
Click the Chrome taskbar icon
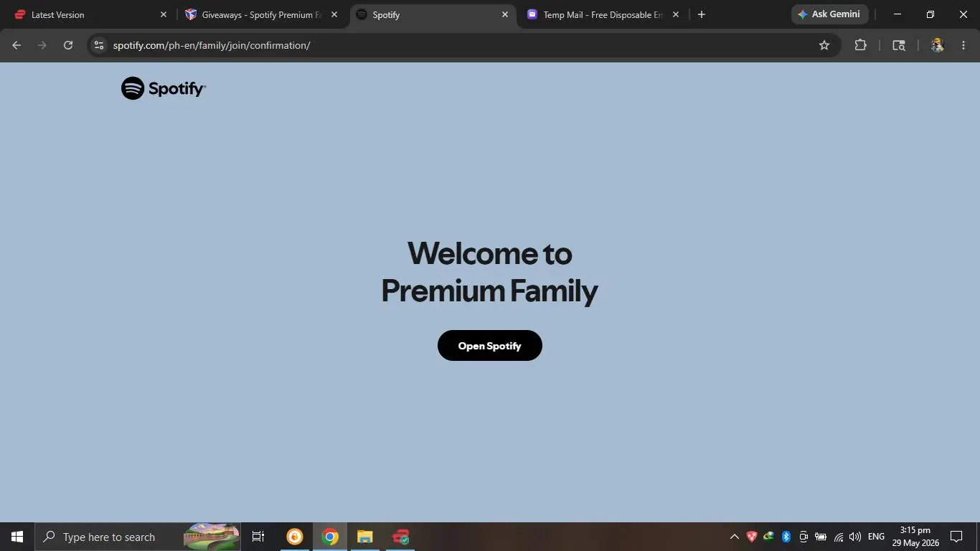coord(330,537)
